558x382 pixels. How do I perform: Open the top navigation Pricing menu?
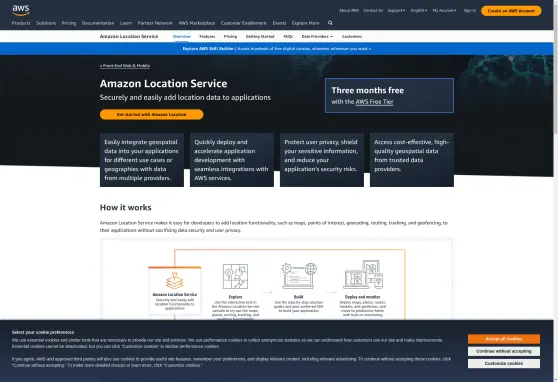click(69, 23)
